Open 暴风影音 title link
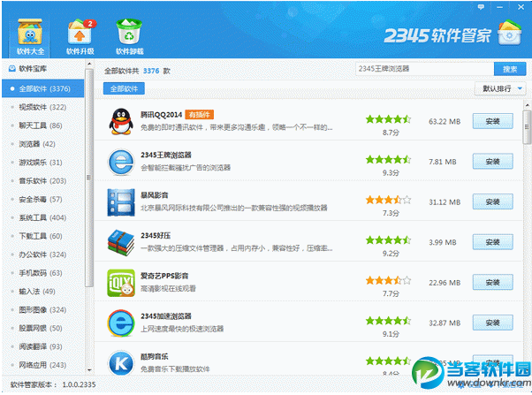Viewport: 532px width, 395px height. coord(155,195)
